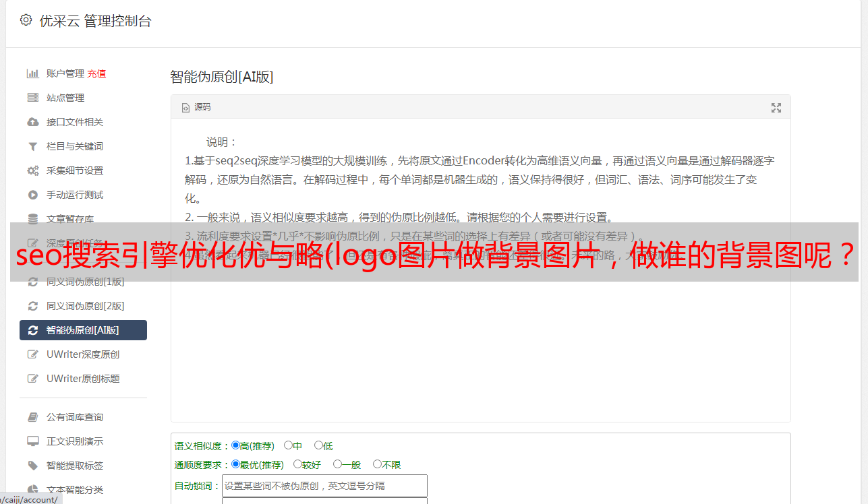Click the gears icon for 采集细节设置
The width and height of the screenshot is (868, 504).
pos(32,170)
